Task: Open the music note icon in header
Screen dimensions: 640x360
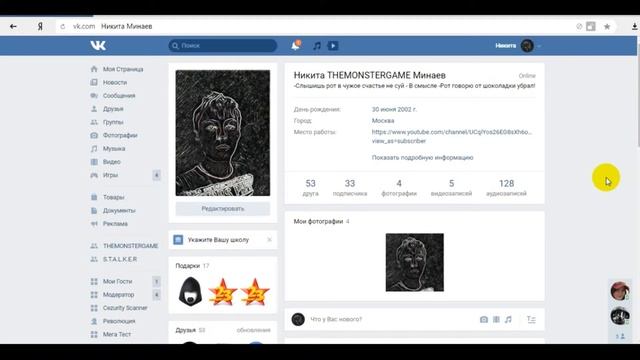Action: click(317, 46)
